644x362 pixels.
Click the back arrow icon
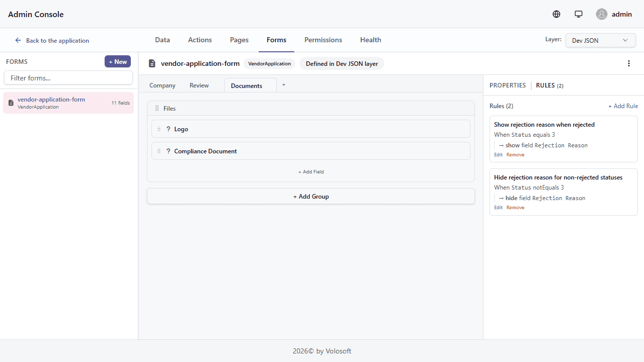tap(18, 40)
